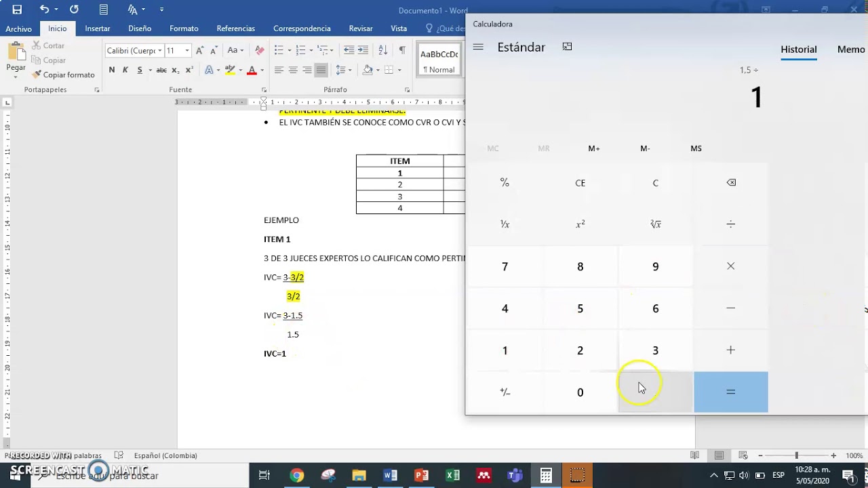
Task: Open the numbered list style dropdown
Action: pos(311,51)
